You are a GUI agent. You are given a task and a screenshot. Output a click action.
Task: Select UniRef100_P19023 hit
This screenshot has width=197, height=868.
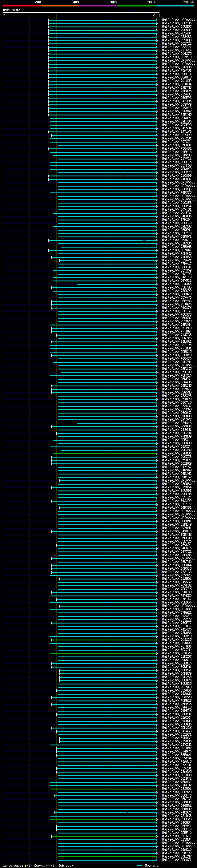click(176, 108)
